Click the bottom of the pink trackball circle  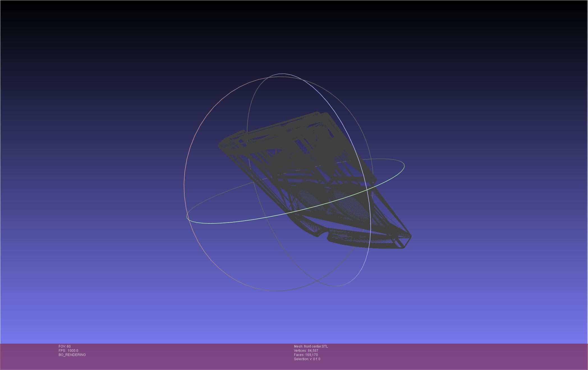coord(276,291)
